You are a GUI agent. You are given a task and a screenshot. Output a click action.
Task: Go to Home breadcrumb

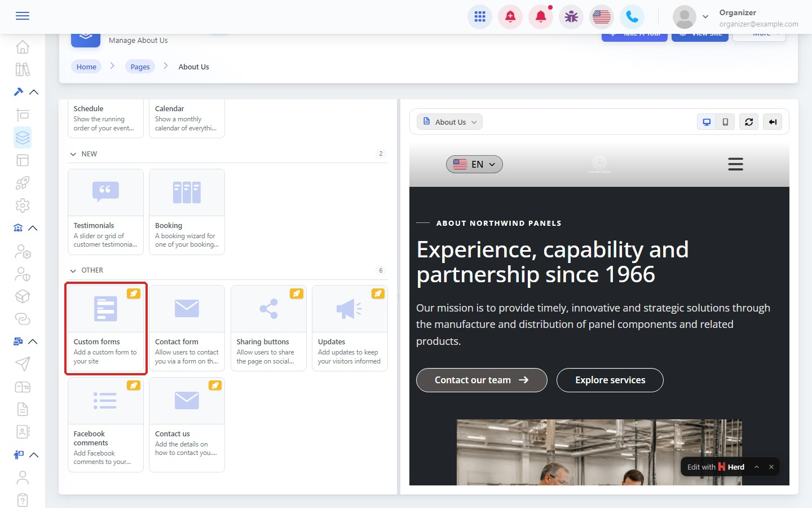(86, 67)
